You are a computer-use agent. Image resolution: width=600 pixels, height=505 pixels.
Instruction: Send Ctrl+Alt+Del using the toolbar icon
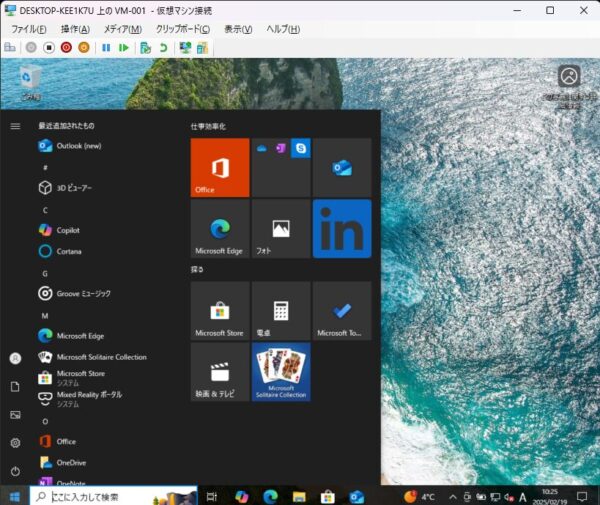(10, 47)
